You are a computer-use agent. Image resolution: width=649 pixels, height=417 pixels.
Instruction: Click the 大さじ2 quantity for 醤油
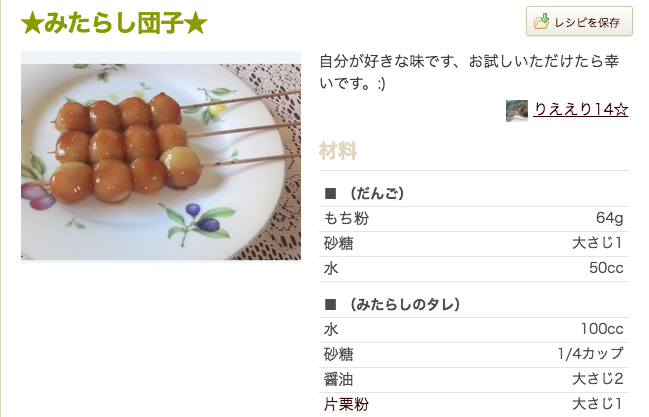pyautogui.click(x=597, y=379)
